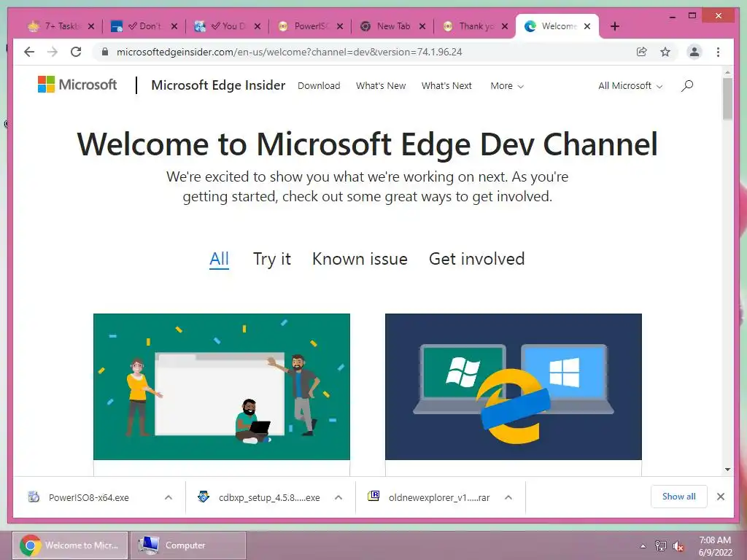Click the forward navigation arrow
This screenshot has height=560, width=747.
pyautogui.click(x=53, y=52)
